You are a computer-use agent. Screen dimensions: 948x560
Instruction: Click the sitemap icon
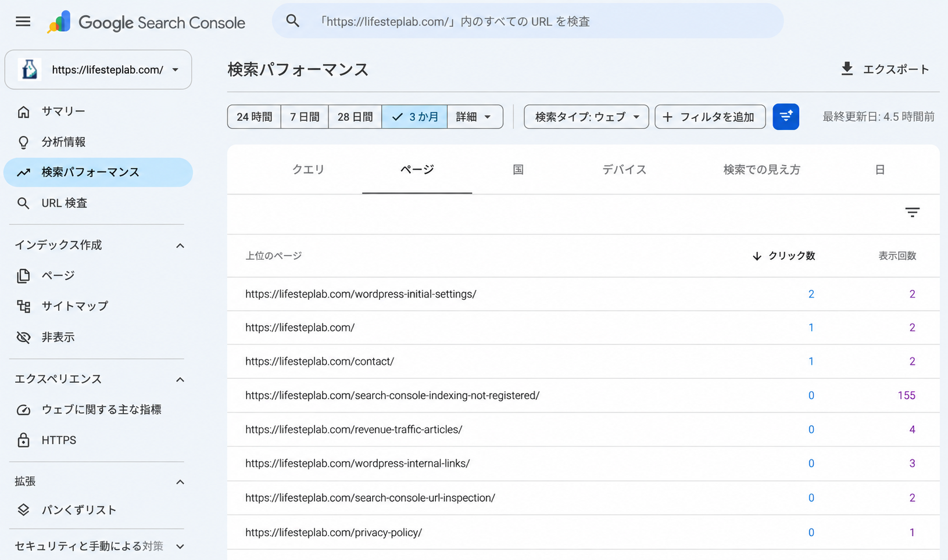coord(23,306)
